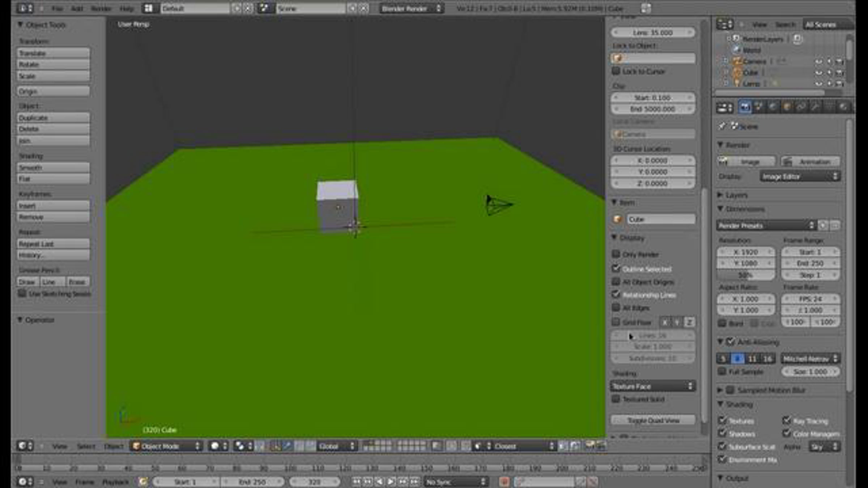Click the viewport shading sphere icon
Viewport: 868px width, 488px height.
pos(215,446)
